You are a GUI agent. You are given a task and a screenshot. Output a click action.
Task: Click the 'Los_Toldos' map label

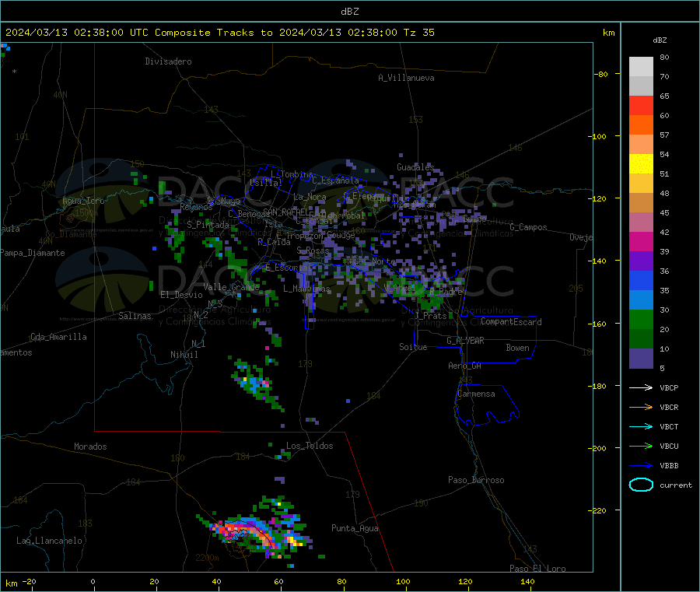(310, 446)
